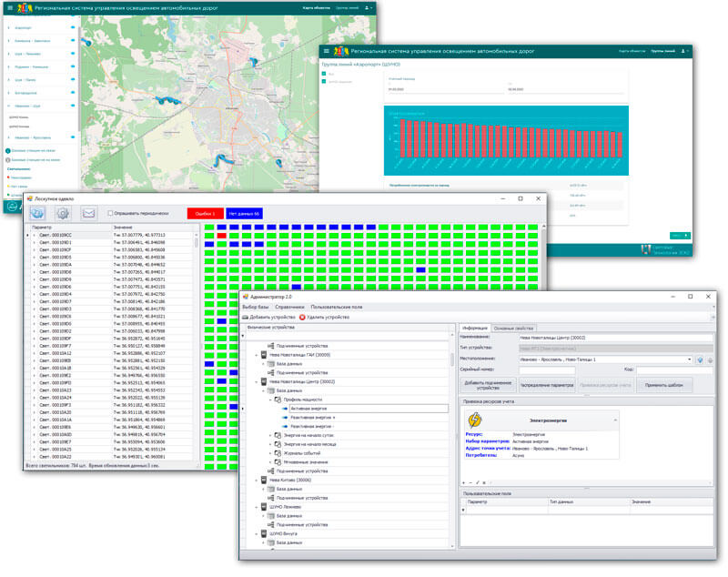728x577 pixels.
Task: Toggle the first checkbox in chart window
Action: pos(324,74)
